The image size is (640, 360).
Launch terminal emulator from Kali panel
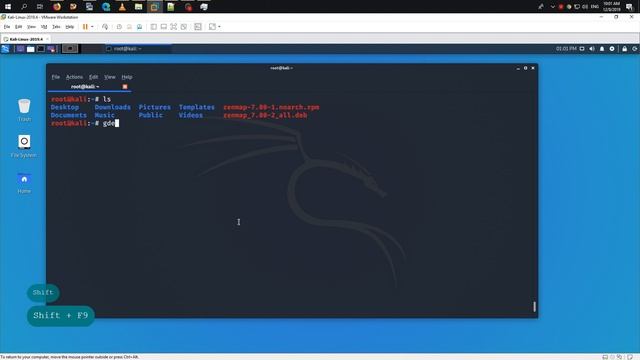tap(41, 49)
